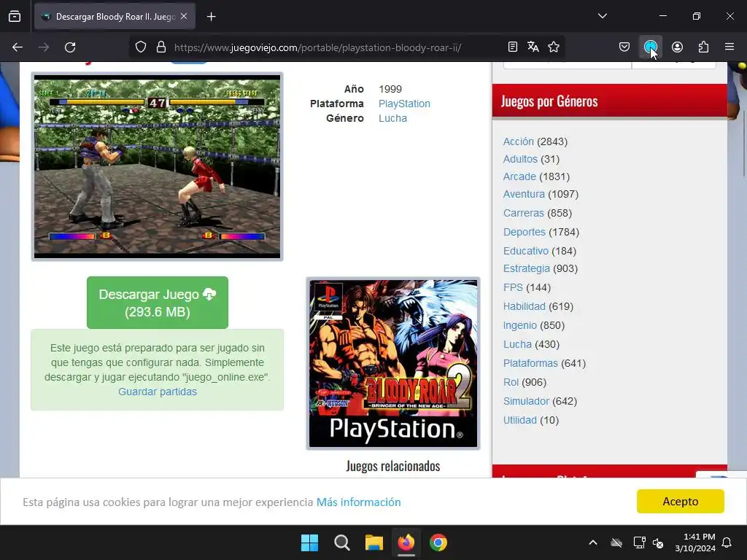This screenshot has height=560, width=747.
Task: Open Lucha (430) in the genres sidebar
Action: pyautogui.click(x=517, y=344)
